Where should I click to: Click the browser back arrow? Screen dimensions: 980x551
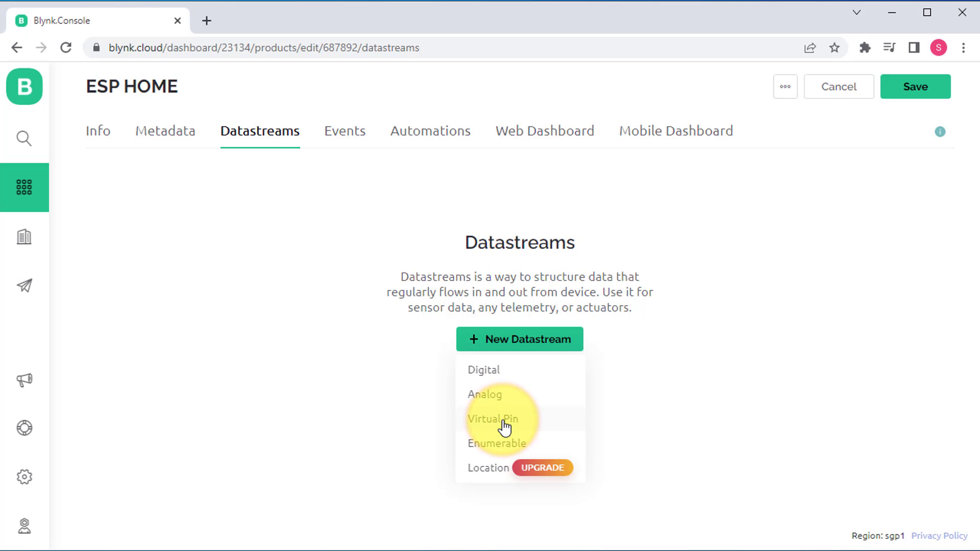[x=17, y=47]
